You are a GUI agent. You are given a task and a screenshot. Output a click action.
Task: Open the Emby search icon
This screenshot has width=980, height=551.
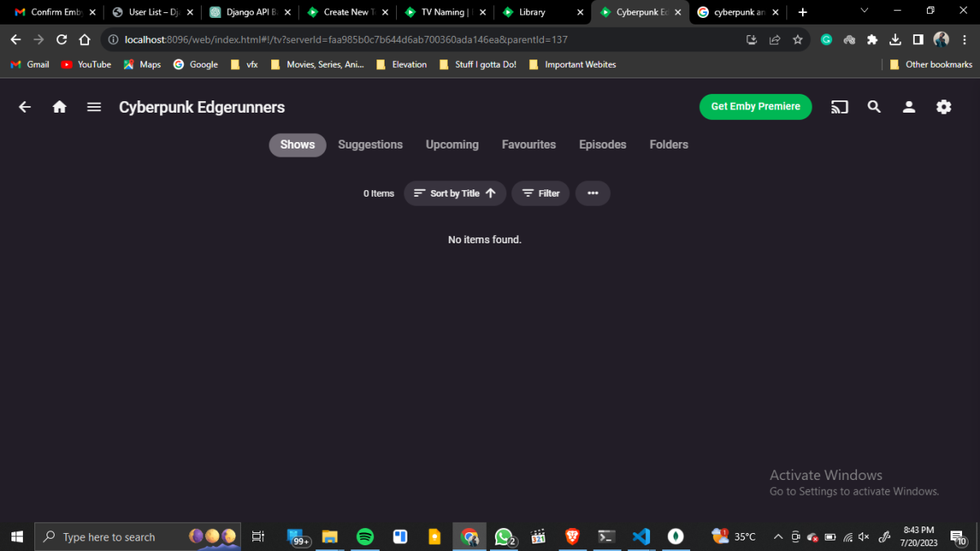coord(874,107)
